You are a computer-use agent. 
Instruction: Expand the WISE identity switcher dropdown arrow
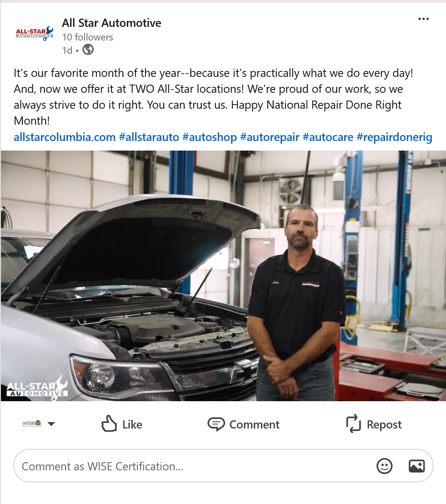pos(51,423)
